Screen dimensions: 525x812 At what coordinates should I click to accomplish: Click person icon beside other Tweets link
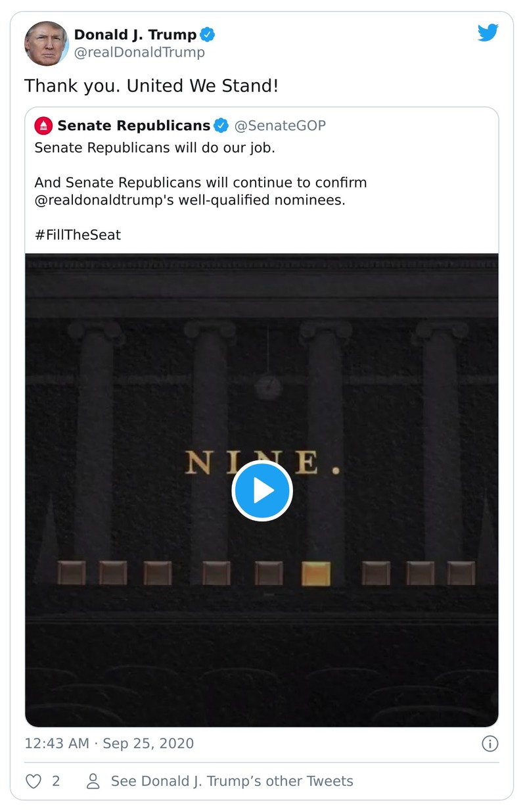93,781
